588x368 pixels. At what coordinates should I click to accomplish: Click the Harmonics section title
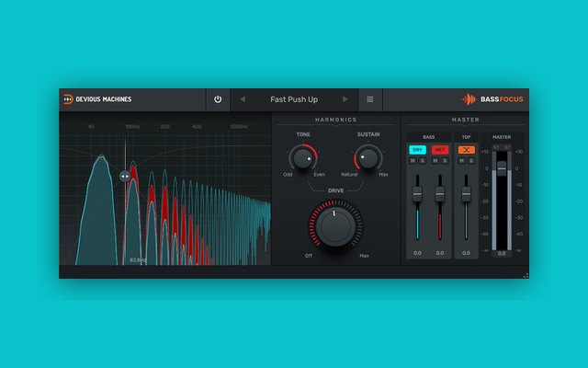(335, 120)
